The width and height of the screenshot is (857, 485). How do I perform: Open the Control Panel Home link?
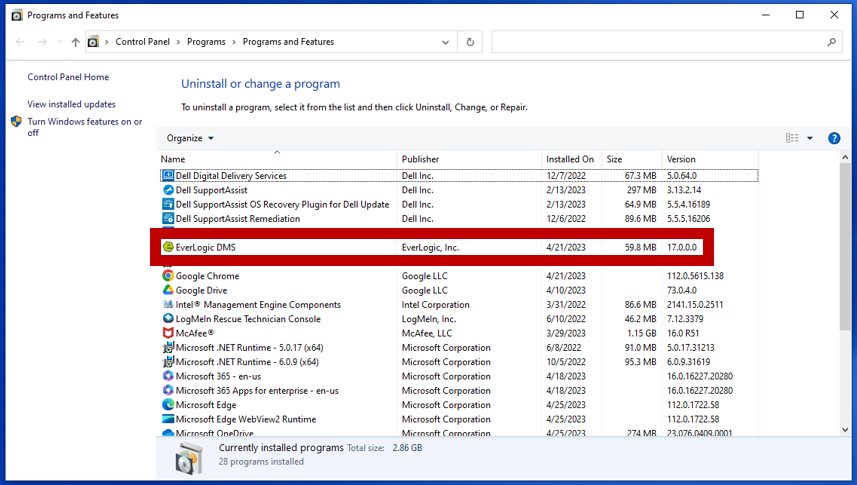pos(68,77)
